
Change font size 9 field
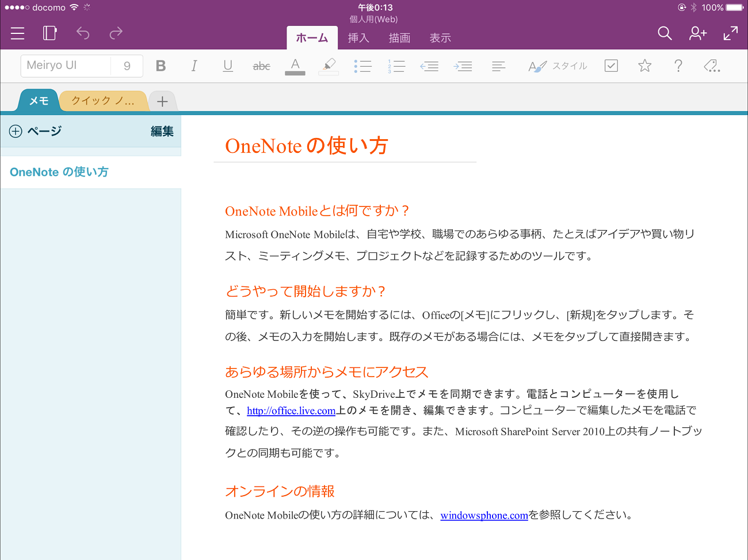pos(127,66)
